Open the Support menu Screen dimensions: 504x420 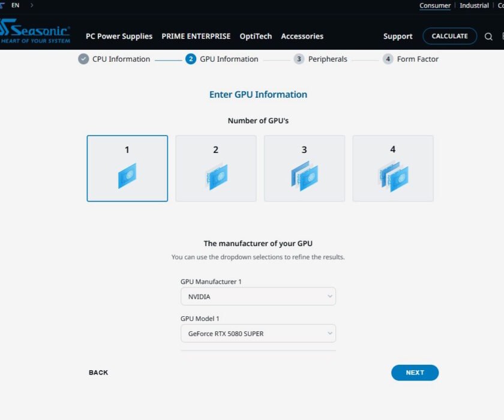[398, 37]
